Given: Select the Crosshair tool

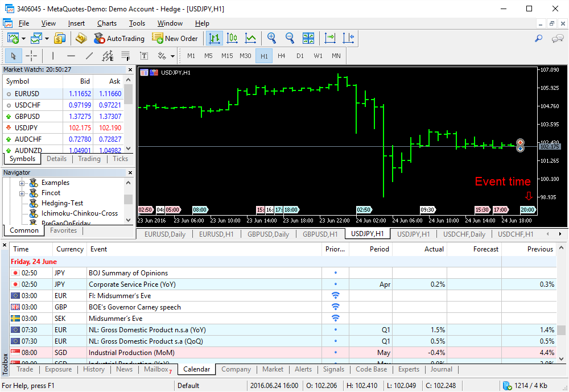Looking at the screenshot, I should coord(31,56).
